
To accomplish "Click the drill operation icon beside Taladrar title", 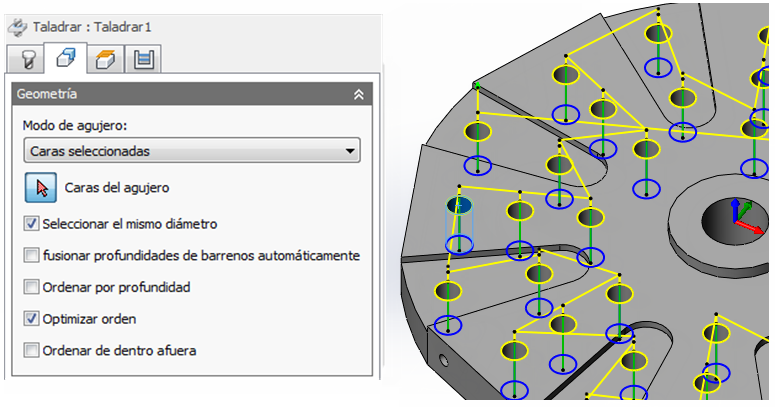I will coord(18,27).
